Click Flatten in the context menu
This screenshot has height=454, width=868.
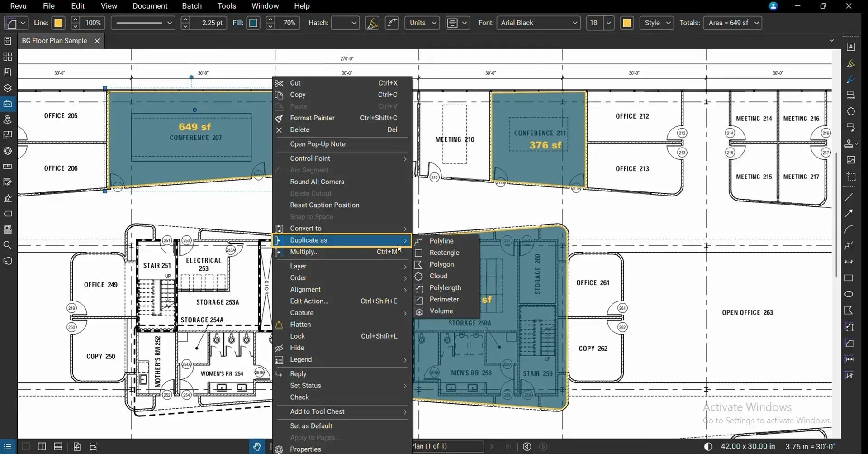(300, 325)
